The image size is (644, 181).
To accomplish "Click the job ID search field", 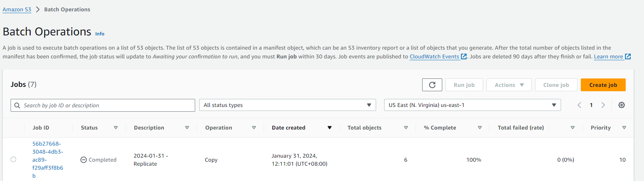I will [106, 105].
